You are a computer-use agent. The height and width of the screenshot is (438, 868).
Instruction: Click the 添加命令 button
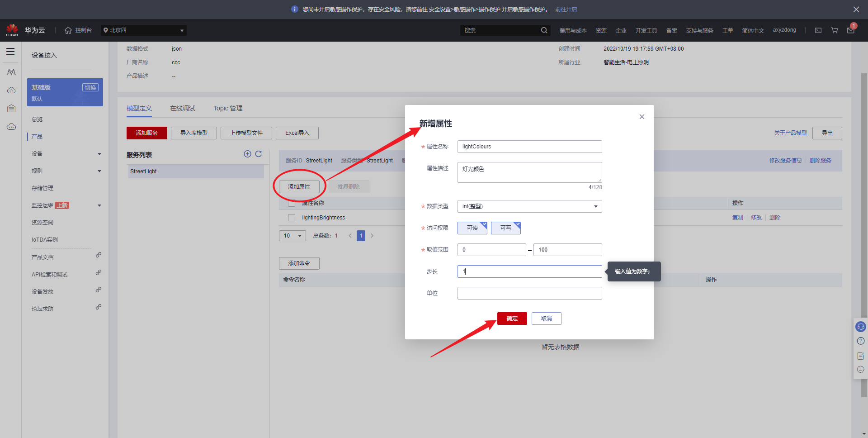click(299, 263)
